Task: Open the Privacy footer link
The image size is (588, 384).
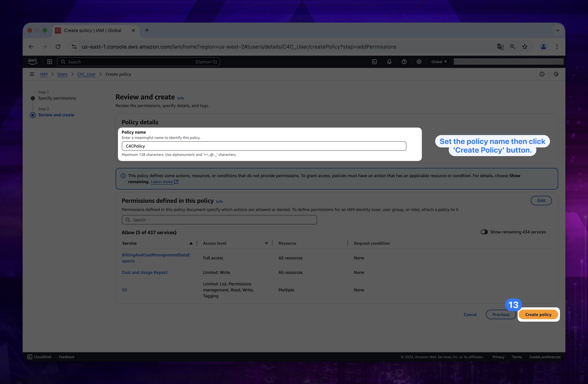Action: click(x=498, y=357)
